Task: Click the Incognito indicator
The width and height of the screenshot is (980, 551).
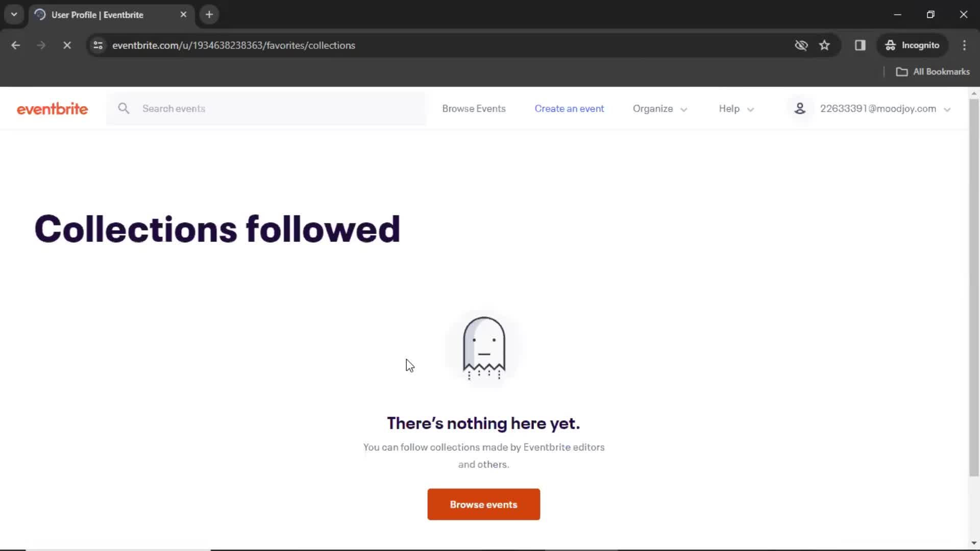Action: tap(912, 45)
